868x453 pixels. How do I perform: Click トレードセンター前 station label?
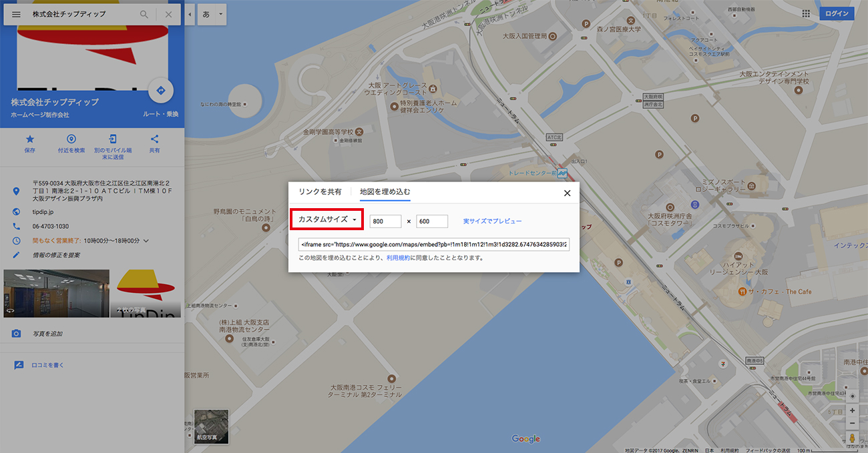point(531,173)
